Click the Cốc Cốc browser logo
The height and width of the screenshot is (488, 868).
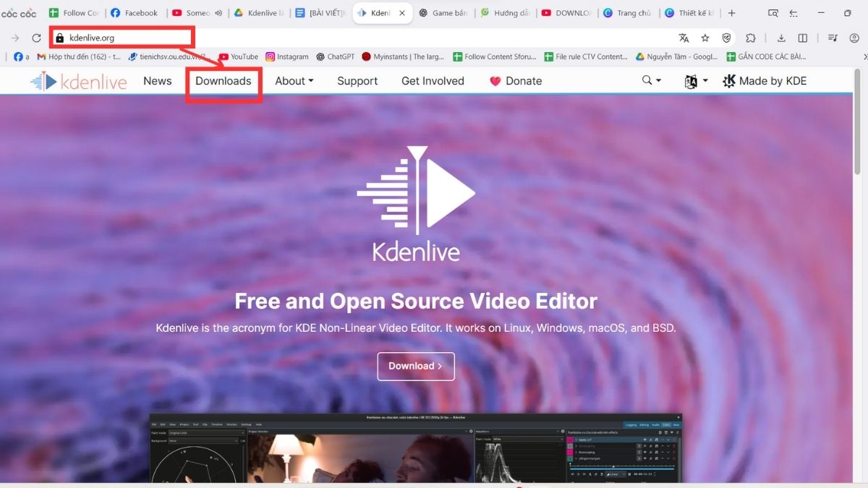(19, 13)
